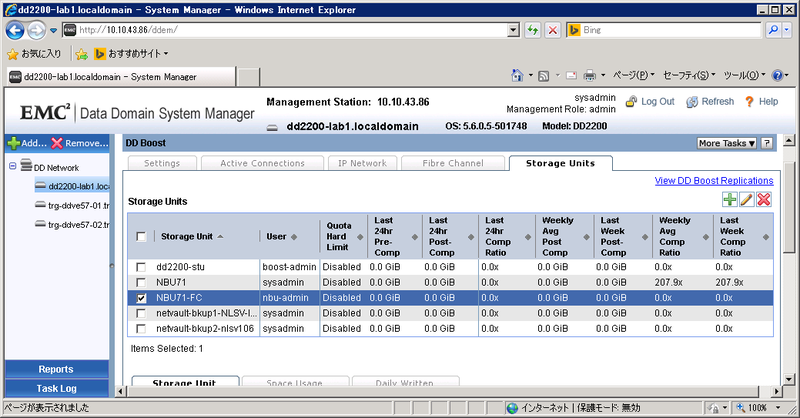
Task: Click the horizontal scrollbar right arrow
Action: (776, 391)
